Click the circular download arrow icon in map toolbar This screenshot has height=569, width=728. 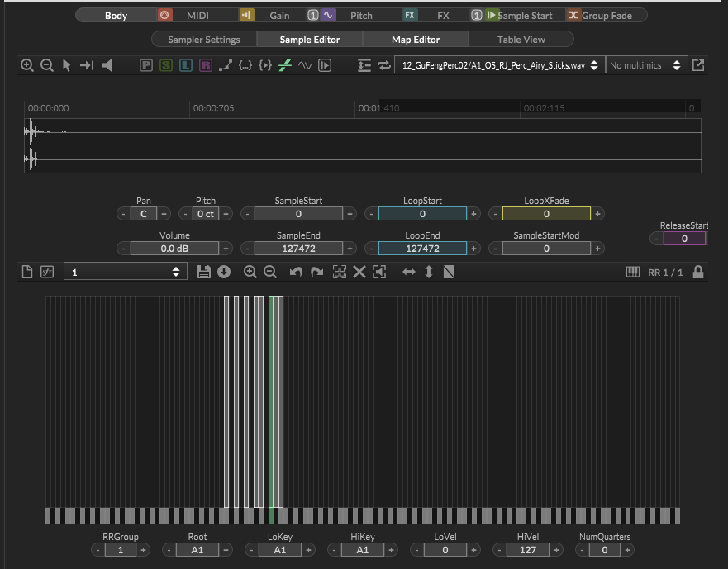[224, 272]
